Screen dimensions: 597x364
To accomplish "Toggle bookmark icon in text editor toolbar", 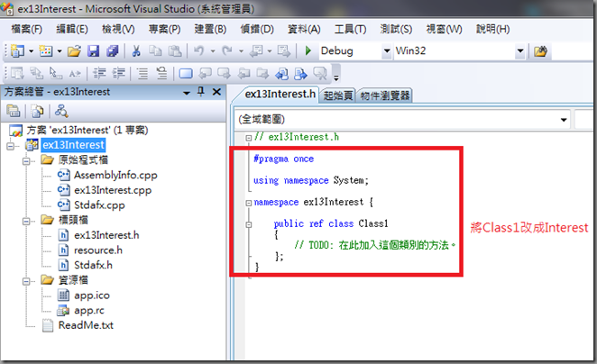I will [186, 73].
